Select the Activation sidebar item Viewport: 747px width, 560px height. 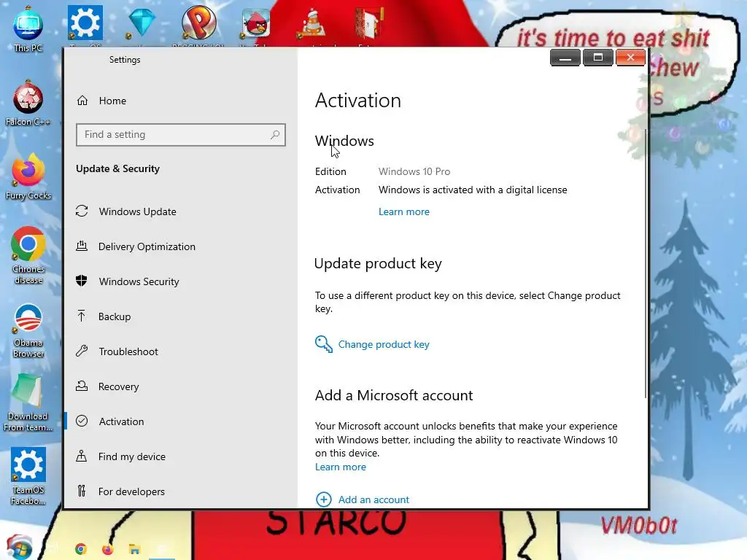click(121, 421)
